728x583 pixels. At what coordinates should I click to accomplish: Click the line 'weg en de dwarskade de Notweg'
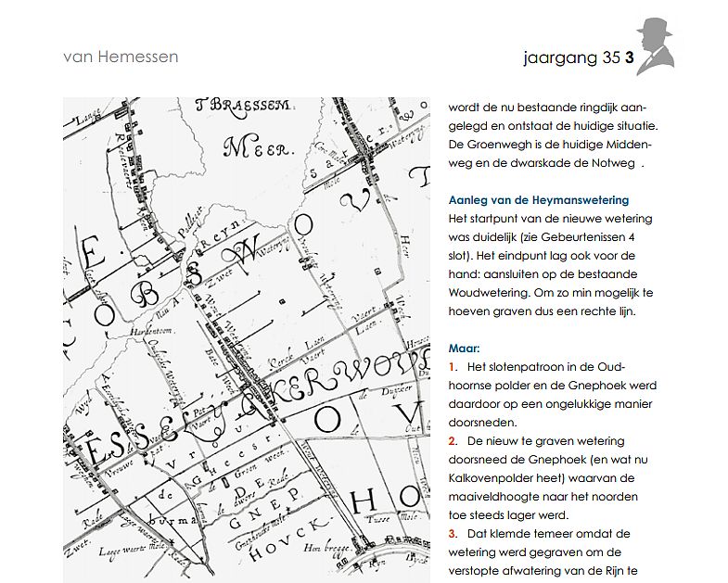(x=542, y=163)
